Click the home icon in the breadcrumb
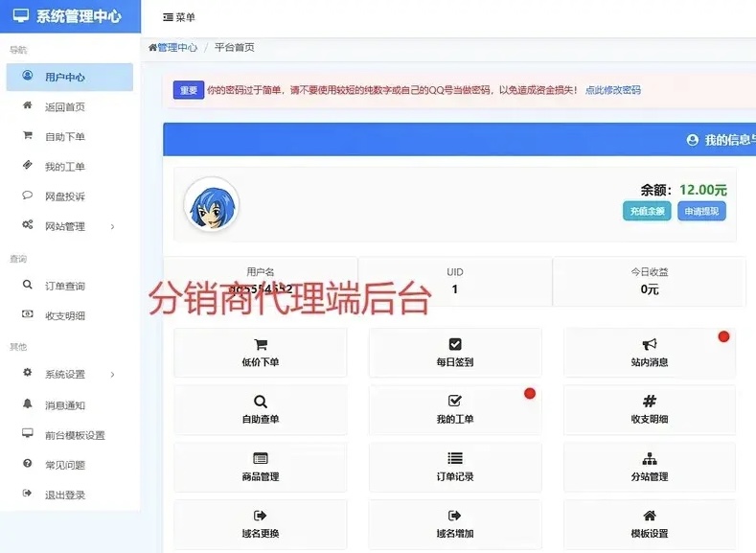Viewport: 756px width, 553px height. tap(153, 47)
